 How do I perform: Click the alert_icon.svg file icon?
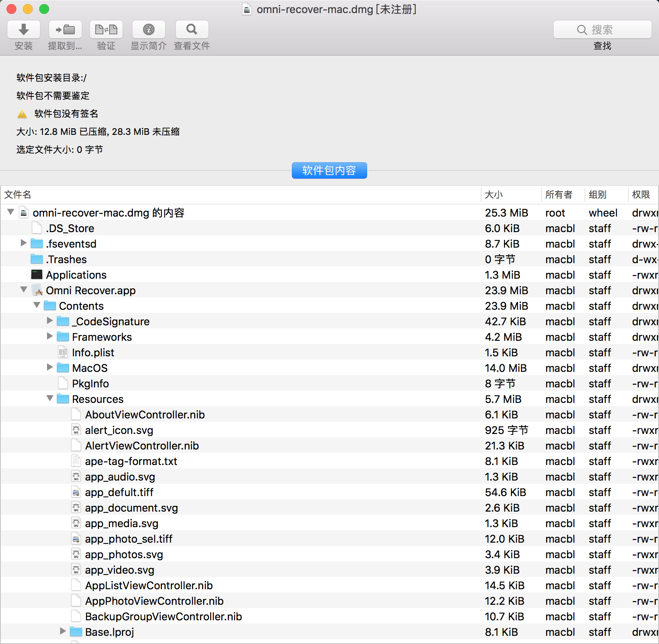pyautogui.click(x=76, y=430)
